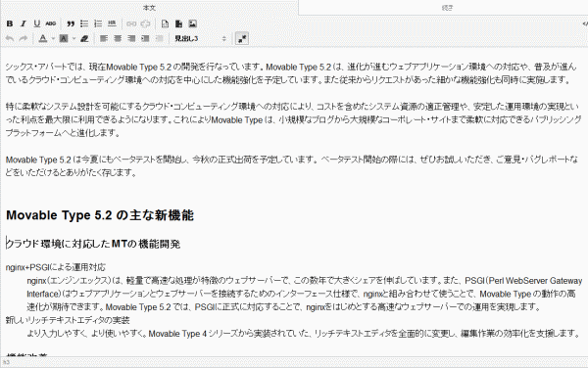
Task: Click the 新しいリッチテキストエディタの実装 term
Action: pos(68,320)
